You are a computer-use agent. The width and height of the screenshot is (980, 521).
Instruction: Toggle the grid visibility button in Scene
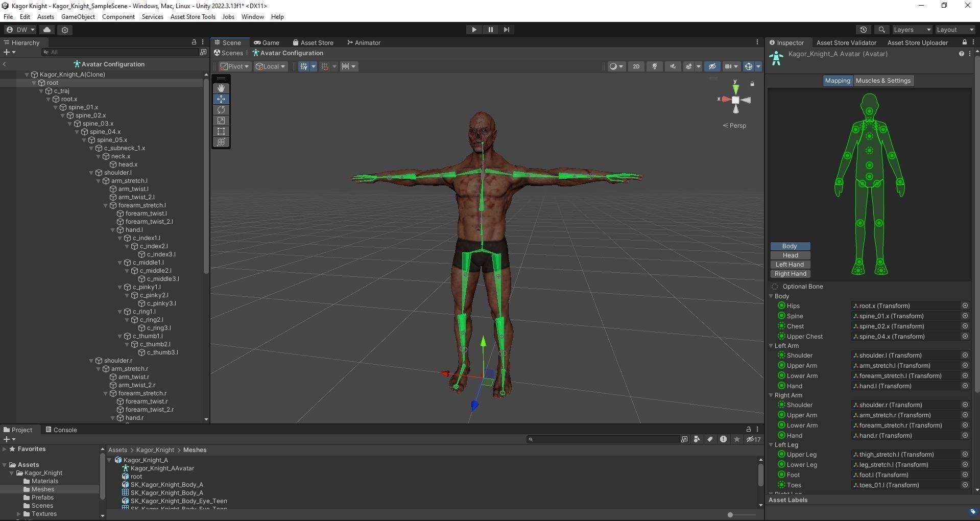tap(304, 66)
